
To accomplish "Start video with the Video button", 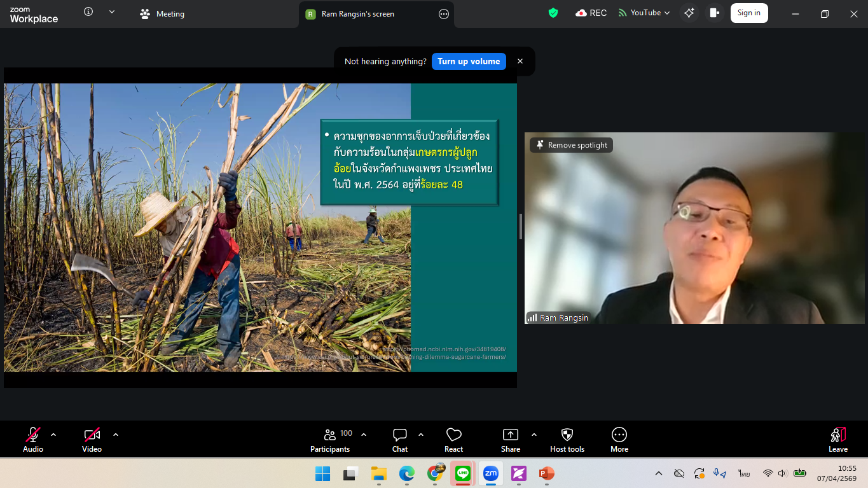I will pyautogui.click(x=92, y=439).
